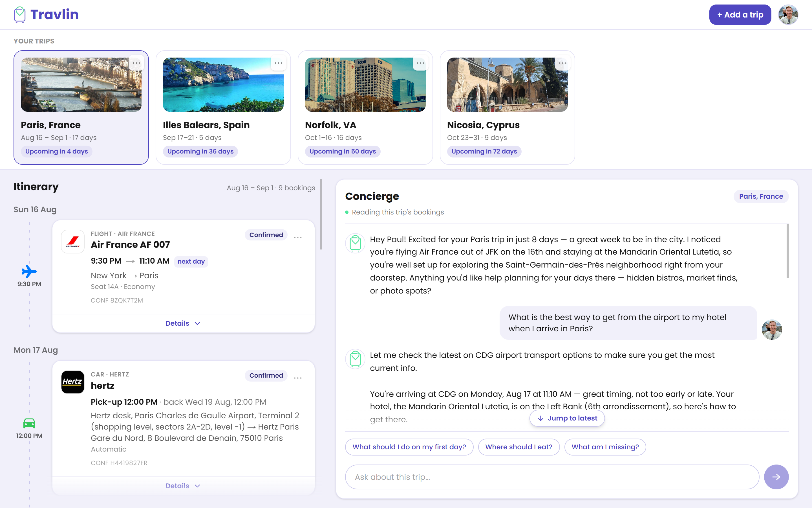Click confirmation code CONF H4419827FR

click(119, 463)
